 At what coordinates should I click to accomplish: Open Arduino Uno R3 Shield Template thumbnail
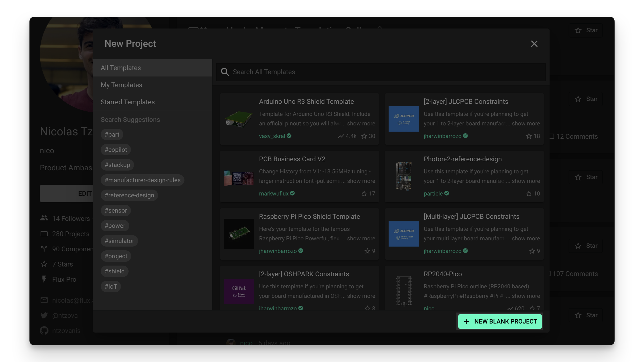tap(239, 119)
